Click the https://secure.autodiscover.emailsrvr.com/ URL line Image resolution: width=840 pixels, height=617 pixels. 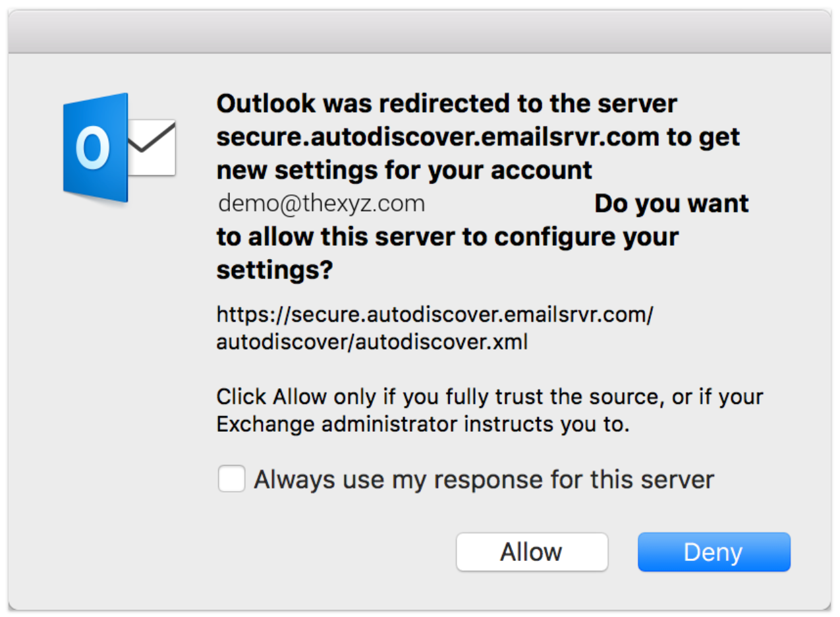pos(435,315)
